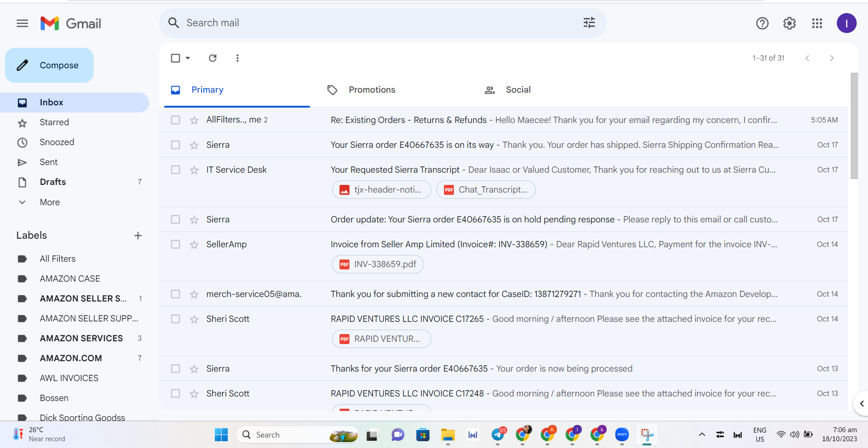Compose a new email
Image resolution: width=868 pixels, height=448 pixels.
pos(49,66)
